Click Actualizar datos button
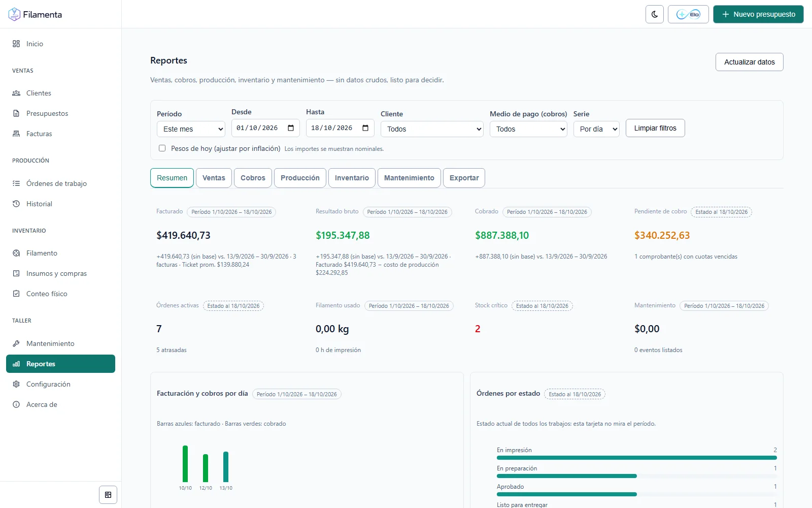Image resolution: width=812 pixels, height=508 pixels. [x=750, y=62]
